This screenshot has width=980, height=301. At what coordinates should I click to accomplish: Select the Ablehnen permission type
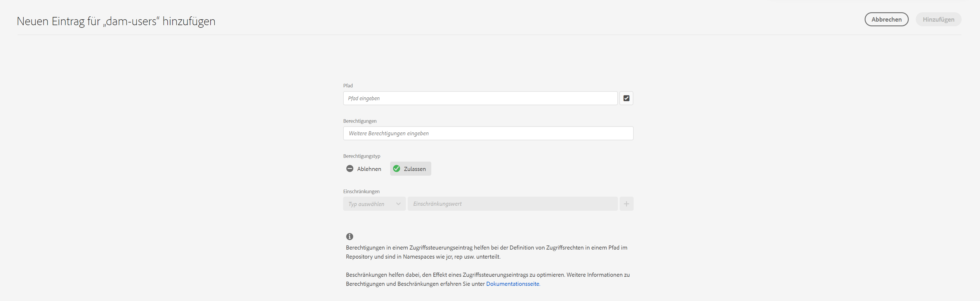pos(364,169)
